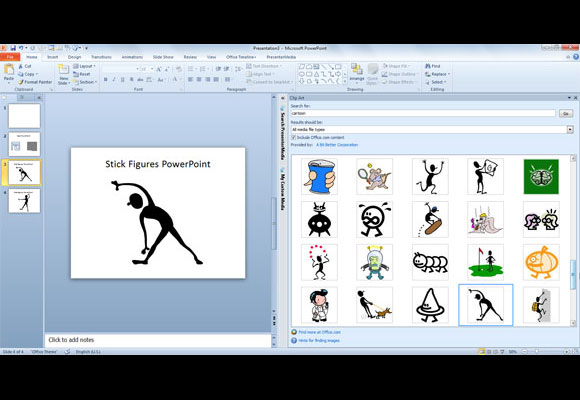Toggle 'Include Office.com content' checkbox
This screenshot has height=400, width=580.
click(294, 137)
